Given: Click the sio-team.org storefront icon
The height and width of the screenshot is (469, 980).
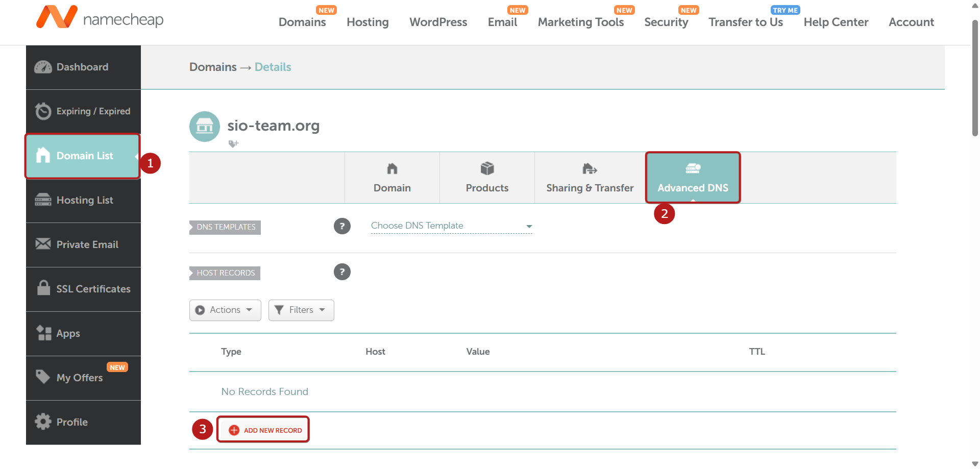Looking at the screenshot, I should click(x=205, y=127).
